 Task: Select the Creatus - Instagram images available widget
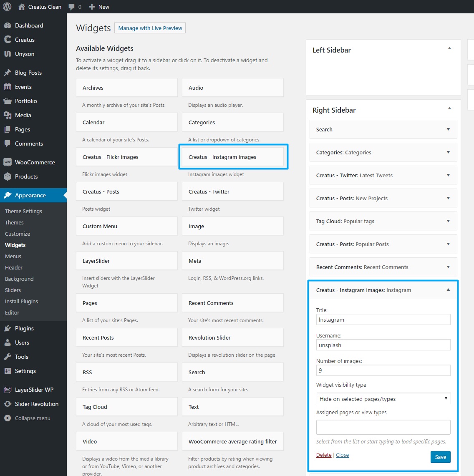click(x=233, y=157)
